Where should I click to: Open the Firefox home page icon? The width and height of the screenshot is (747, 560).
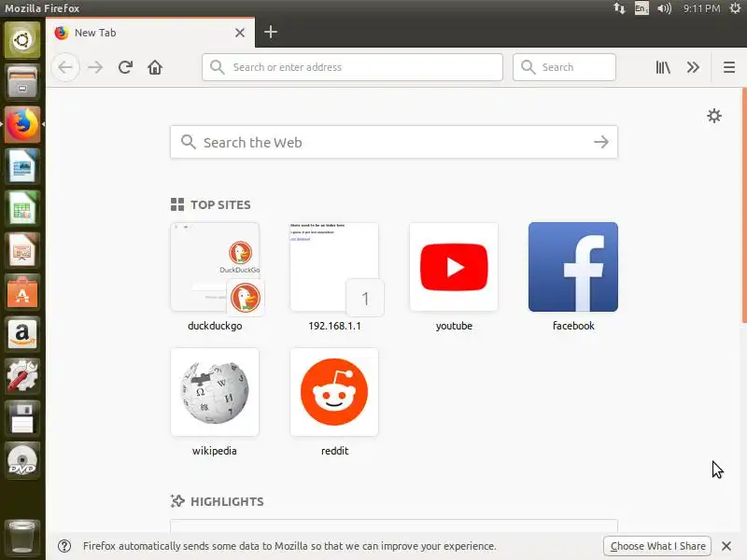click(x=155, y=67)
